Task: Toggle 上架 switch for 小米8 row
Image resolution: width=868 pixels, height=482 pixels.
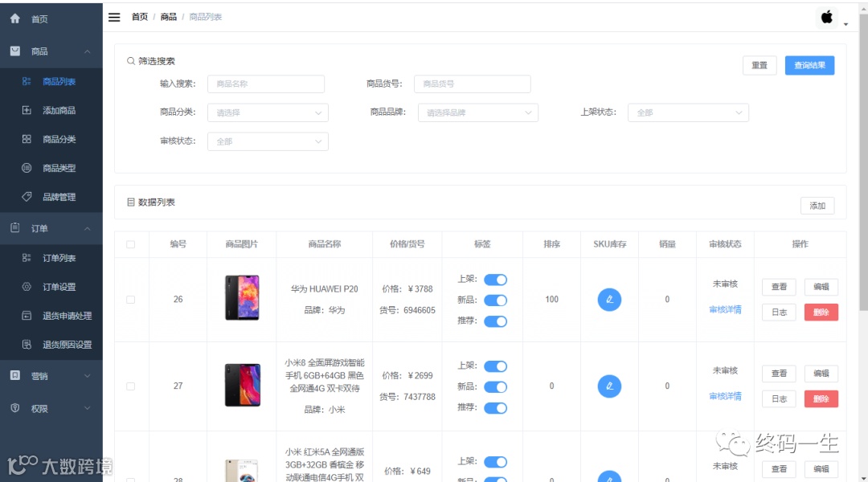Action: pos(495,366)
